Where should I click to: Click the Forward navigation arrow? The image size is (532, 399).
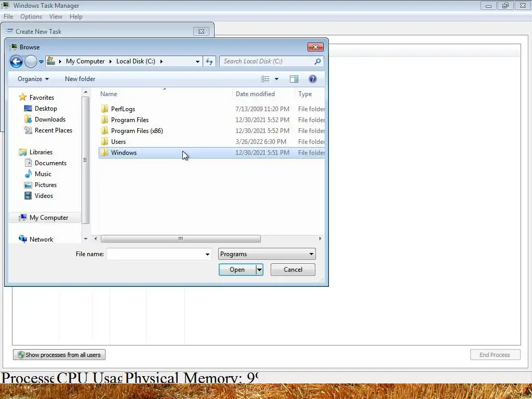coord(31,61)
